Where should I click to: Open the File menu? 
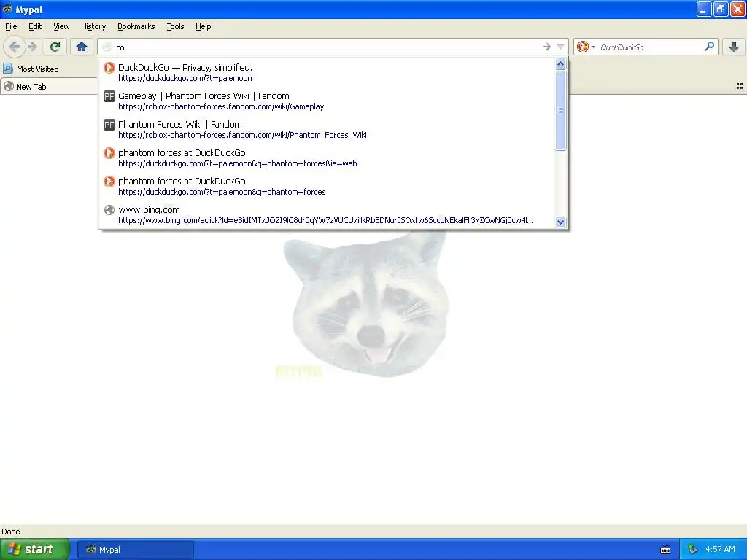[11, 26]
